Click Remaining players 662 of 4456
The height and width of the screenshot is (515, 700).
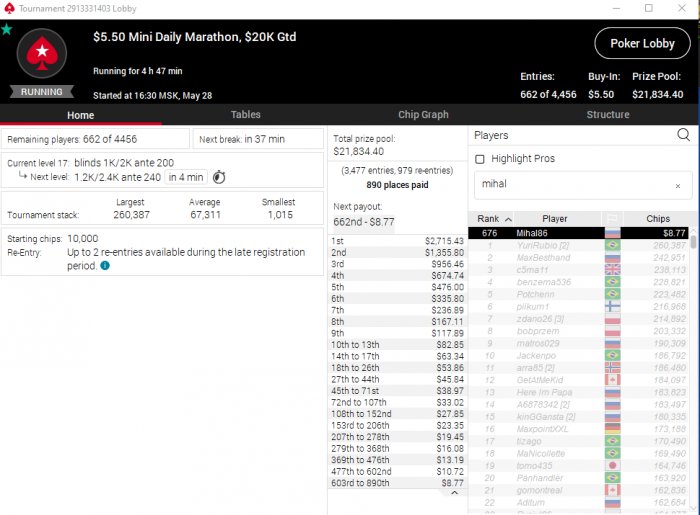(x=72, y=139)
